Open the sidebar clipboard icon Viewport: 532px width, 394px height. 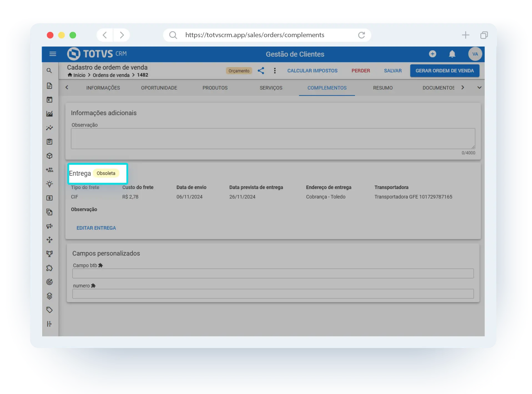click(49, 142)
